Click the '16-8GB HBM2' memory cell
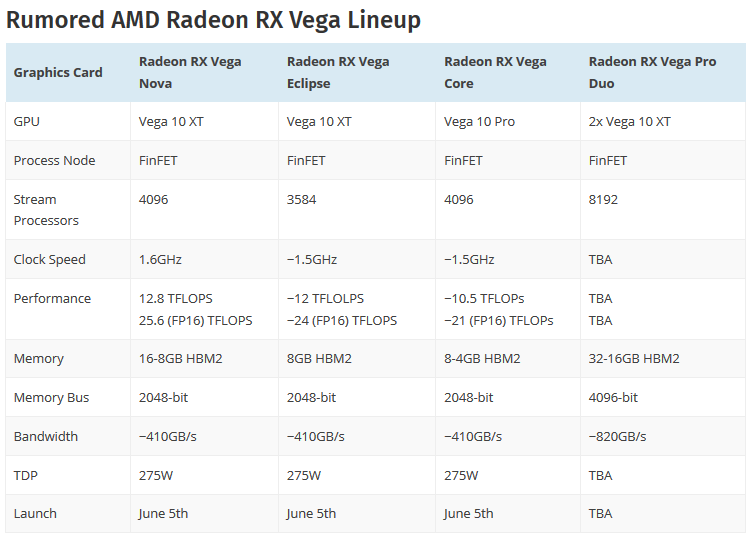This screenshot has height=539, width=752. [x=181, y=358]
